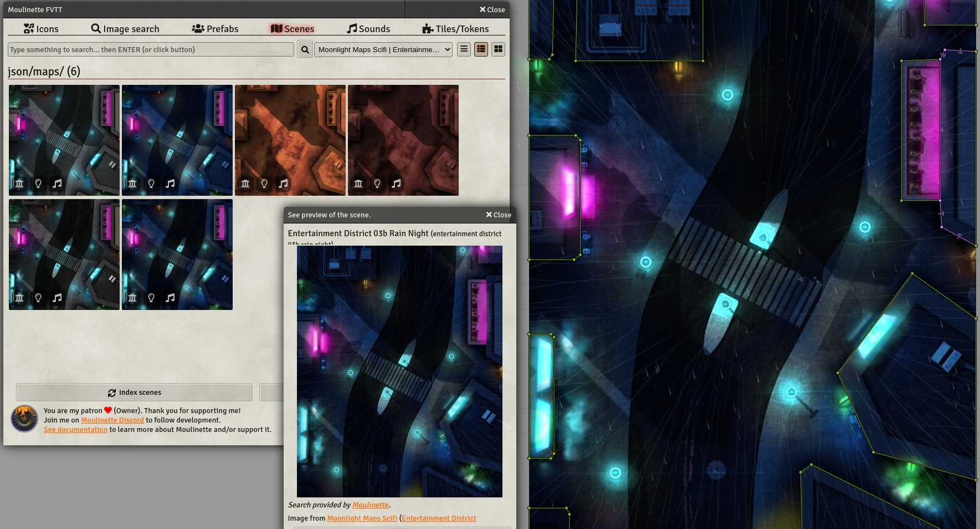Image resolution: width=980 pixels, height=529 pixels.
Task: Click walls icon on bottom row's first scene
Action: (x=19, y=298)
